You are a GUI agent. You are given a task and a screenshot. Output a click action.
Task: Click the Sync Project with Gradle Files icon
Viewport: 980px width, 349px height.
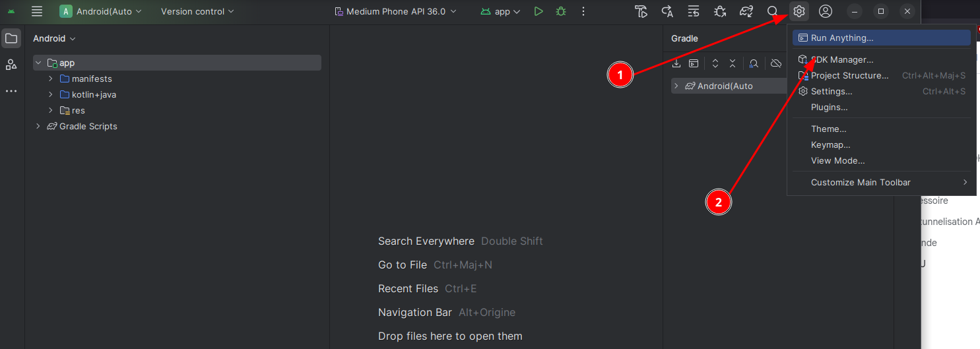click(746, 11)
